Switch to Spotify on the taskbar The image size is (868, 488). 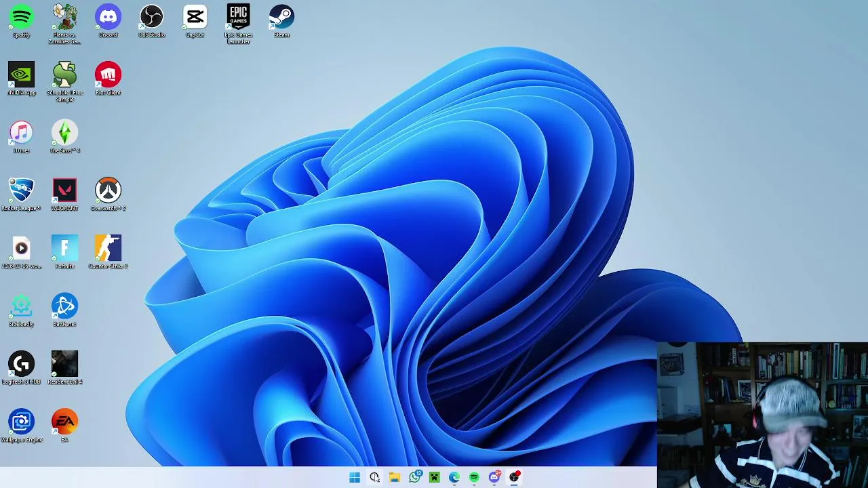[x=474, y=478]
